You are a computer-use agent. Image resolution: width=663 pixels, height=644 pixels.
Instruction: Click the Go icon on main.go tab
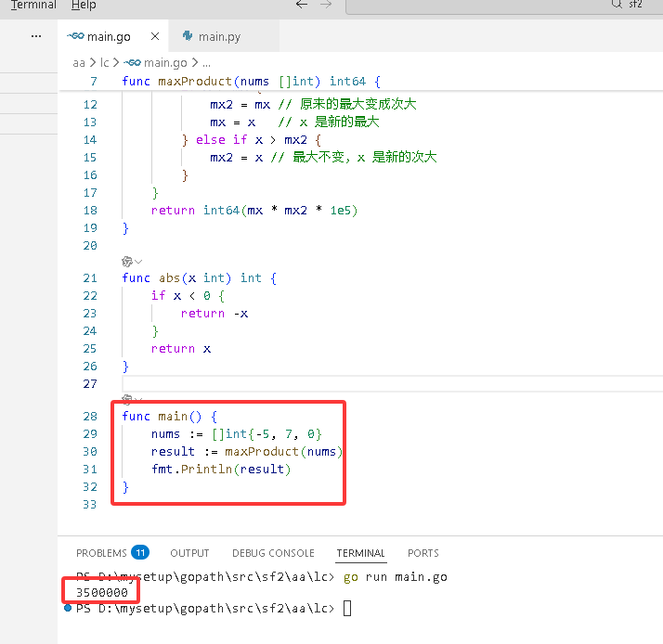[76, 36]
